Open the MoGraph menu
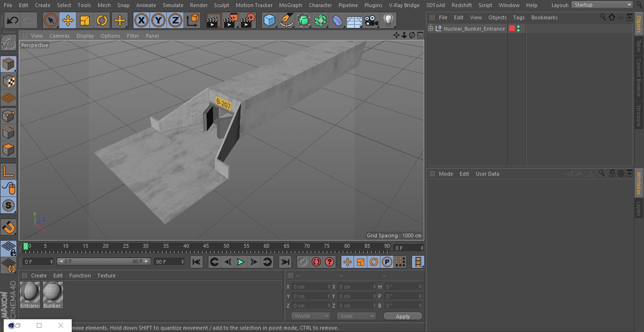The height and width of the screenshot is (332, 644). [x=290, y=5]
